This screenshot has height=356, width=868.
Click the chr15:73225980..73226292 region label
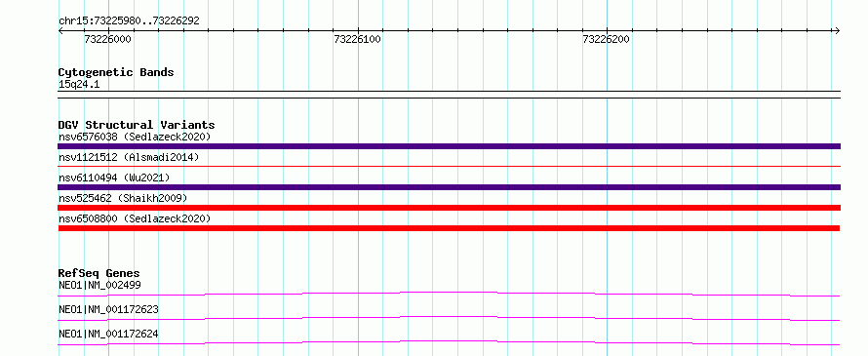[x=129, y=21]
